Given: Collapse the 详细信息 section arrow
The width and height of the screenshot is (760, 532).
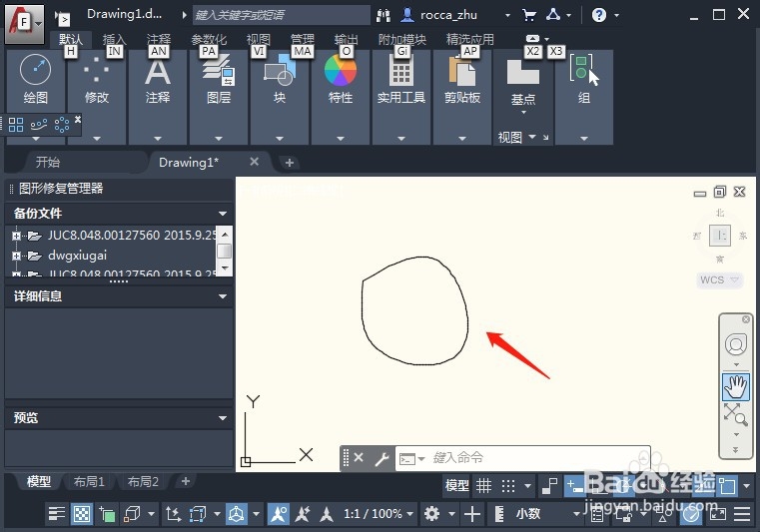Looking at the screenshot, I should pyautogui.click(x=223, y=296).
